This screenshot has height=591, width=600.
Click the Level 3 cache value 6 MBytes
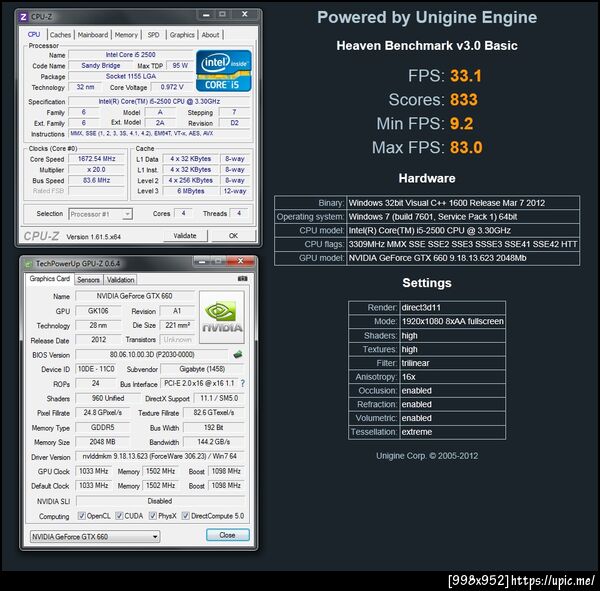coord(191,191)
